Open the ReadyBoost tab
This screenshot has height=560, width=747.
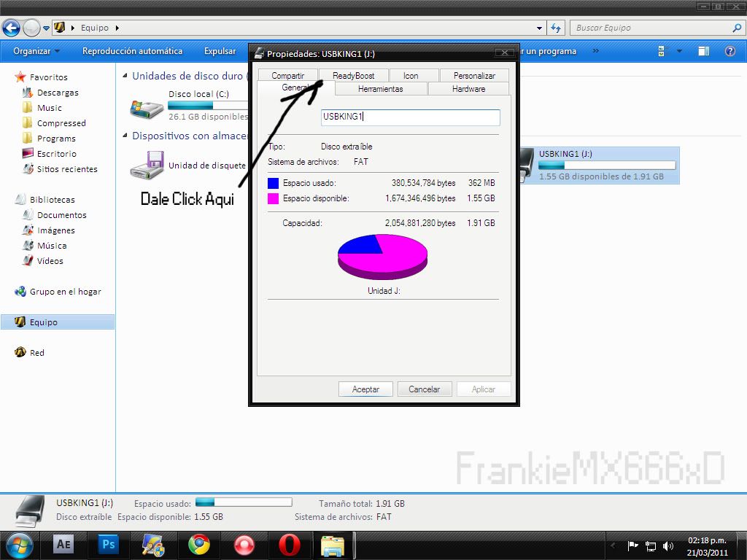click(x=354, y=76)
